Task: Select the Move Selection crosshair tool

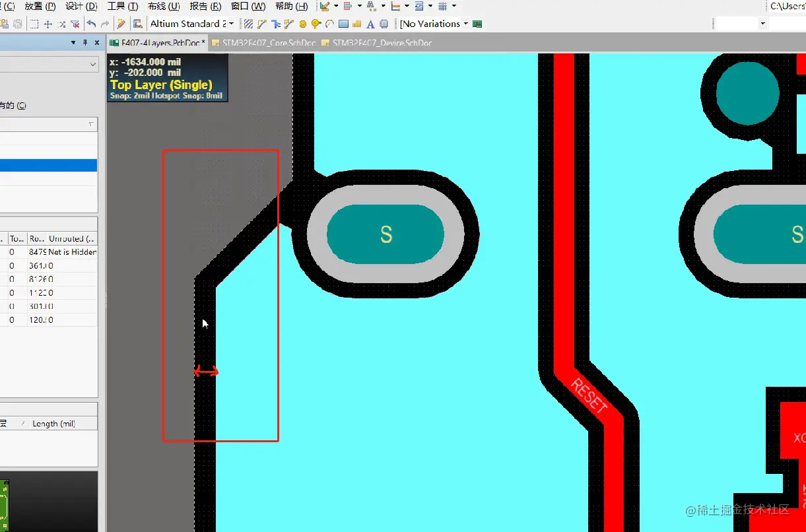Action: pos(48,24)
